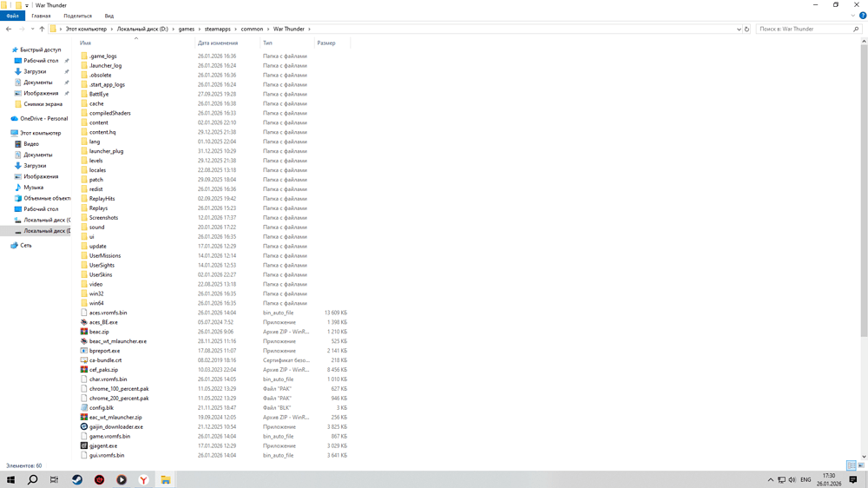
Task: Click the War Thunder search field
Action: pos(803,29)
